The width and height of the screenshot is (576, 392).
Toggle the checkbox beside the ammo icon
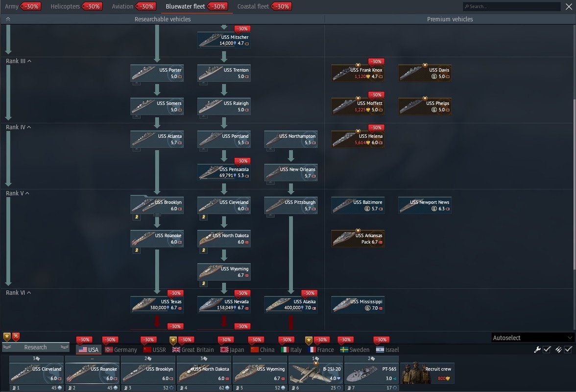568,349
